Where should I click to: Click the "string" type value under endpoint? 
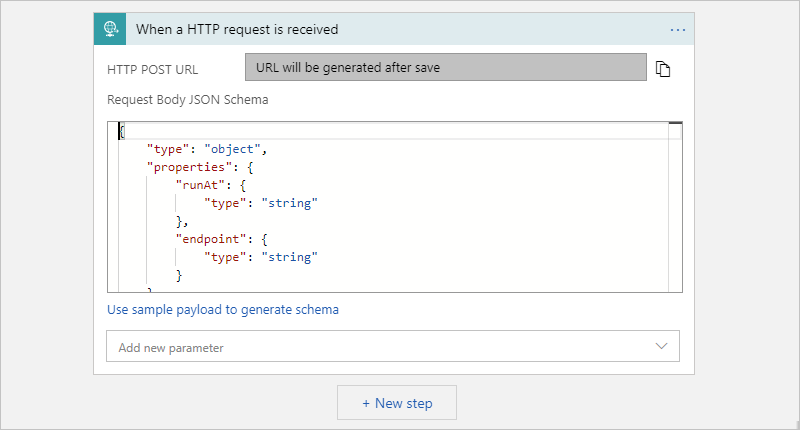pyautogui.click(x=288, y=257)
